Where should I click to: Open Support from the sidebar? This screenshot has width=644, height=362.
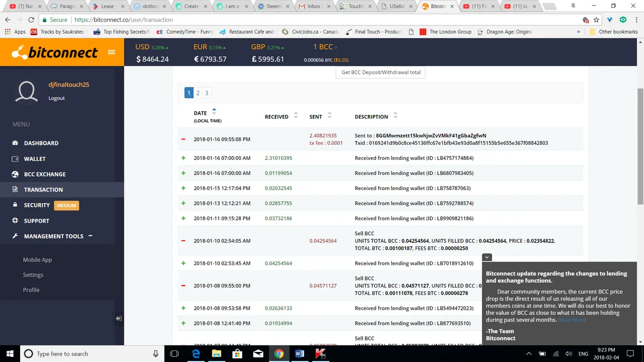click(37, 221)
